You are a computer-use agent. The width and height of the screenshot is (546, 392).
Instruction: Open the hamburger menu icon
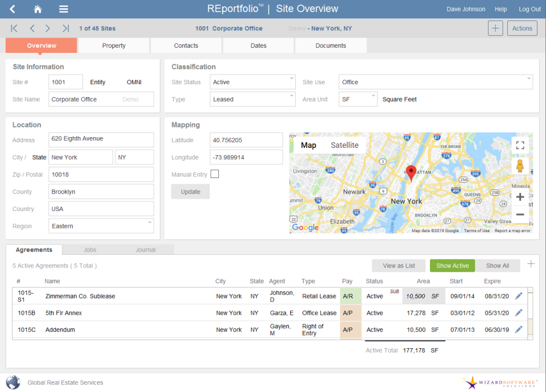tap(63, 9)
